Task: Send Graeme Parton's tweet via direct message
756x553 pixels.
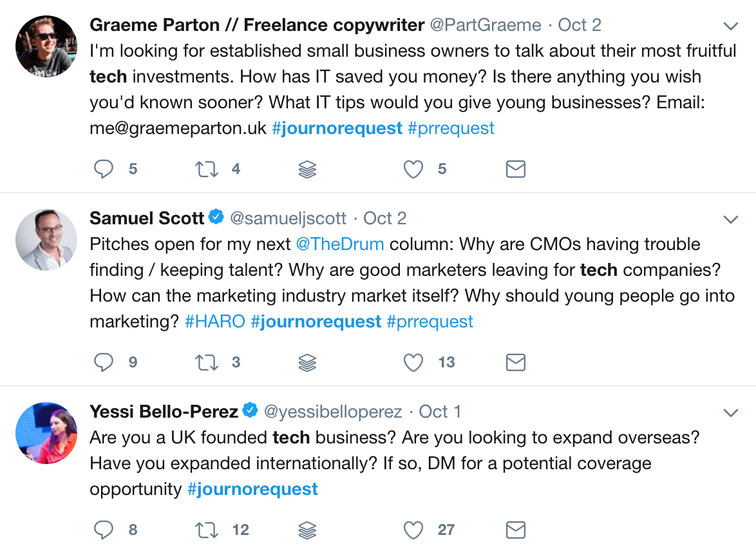Action: coord(516,170)
